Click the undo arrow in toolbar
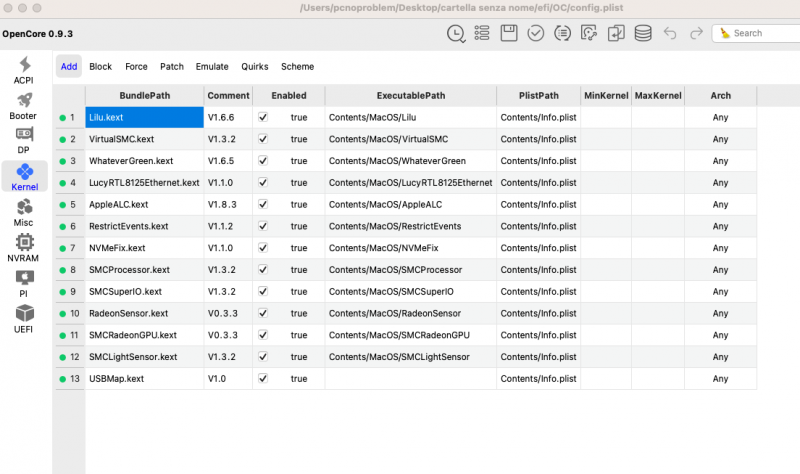The height and width of the screenshot is (474, 800). (670, 33)
